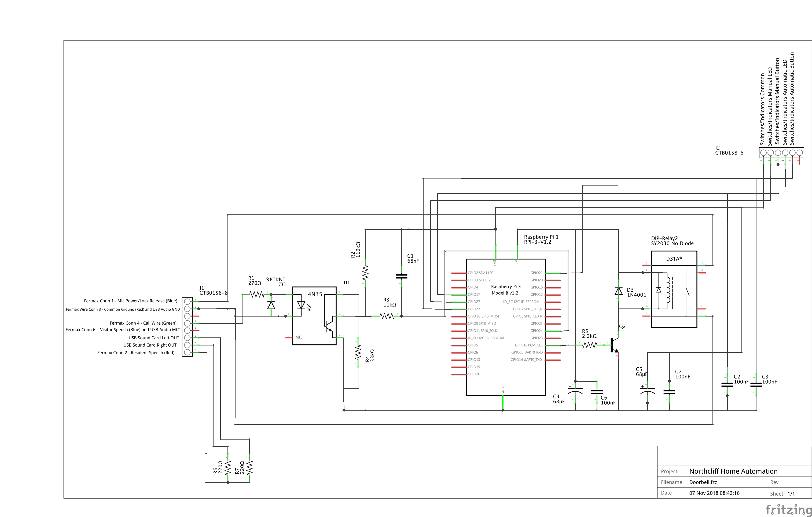Click the 'GPIO10 SPI0_MOSI' pin label

[x=483, y=316]
